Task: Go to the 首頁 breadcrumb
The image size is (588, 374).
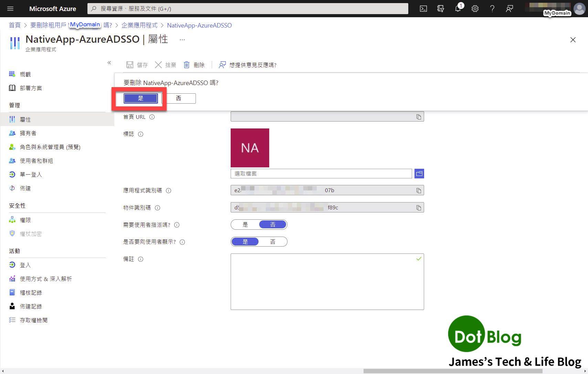Action: click(x=14, y=25)
